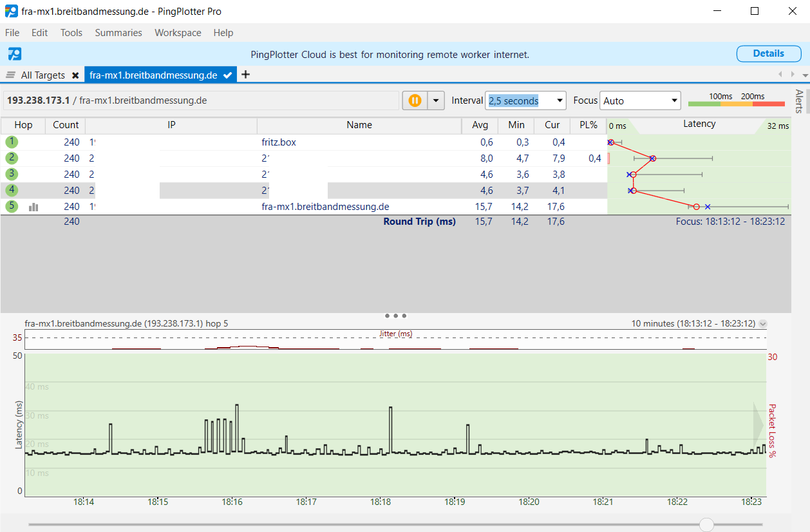This screenshot has width=810, height=532.
Task: Click the hop 4 green circle
Action: [x=12, y=190]
